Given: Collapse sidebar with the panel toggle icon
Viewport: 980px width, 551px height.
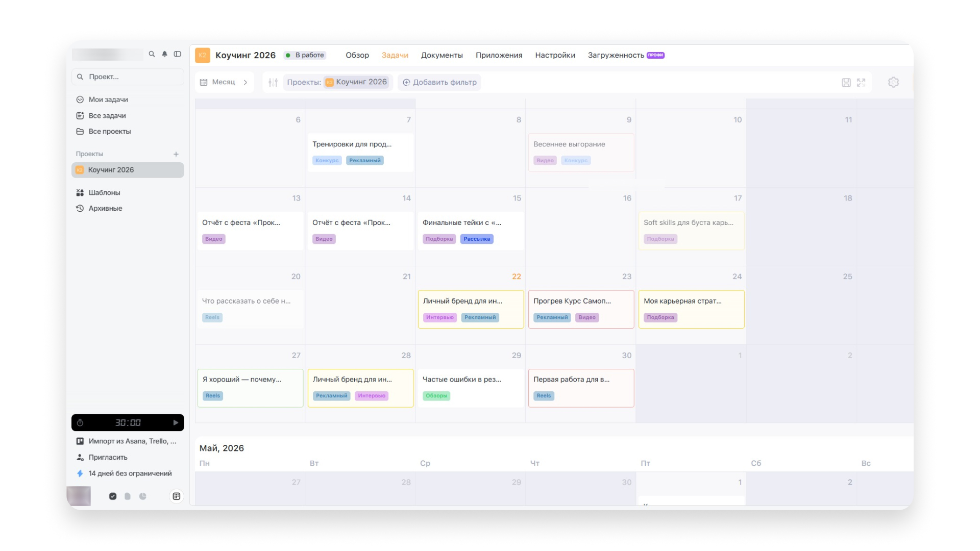Looking at the screenshot, I should tap(178, 54).
